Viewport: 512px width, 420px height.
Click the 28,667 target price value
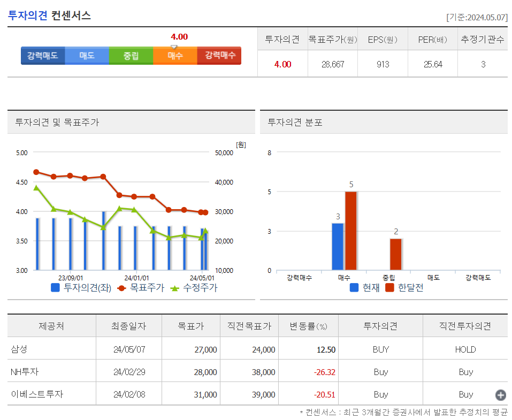pyautogui.click(x=333, y=64)
